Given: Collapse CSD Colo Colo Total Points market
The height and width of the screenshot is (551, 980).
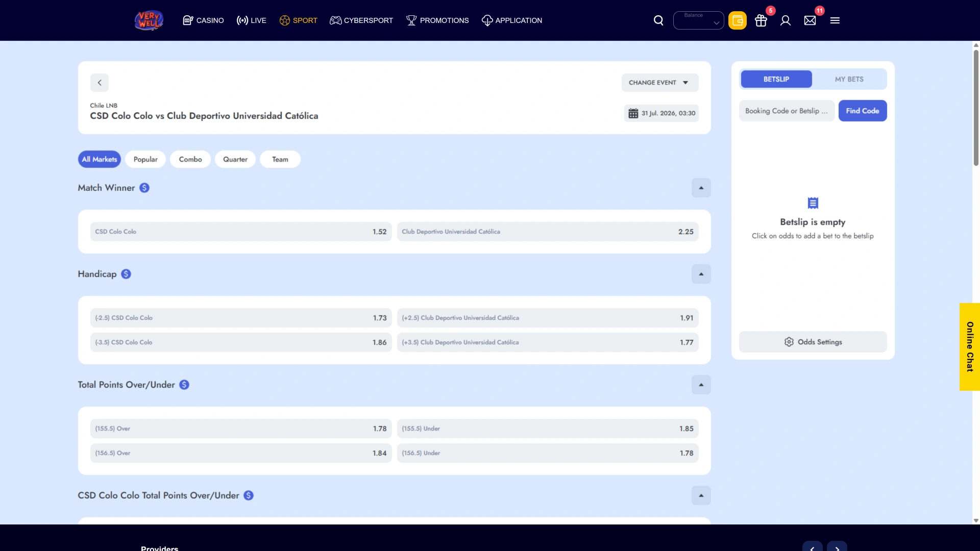Looking at the screenshot, I should click(x=701, y=495).
